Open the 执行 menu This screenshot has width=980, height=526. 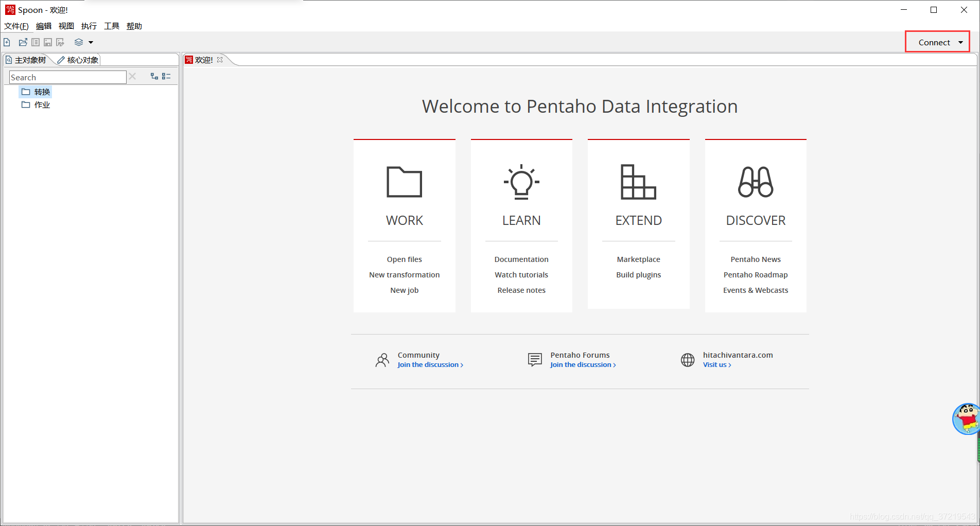point(89,26)
